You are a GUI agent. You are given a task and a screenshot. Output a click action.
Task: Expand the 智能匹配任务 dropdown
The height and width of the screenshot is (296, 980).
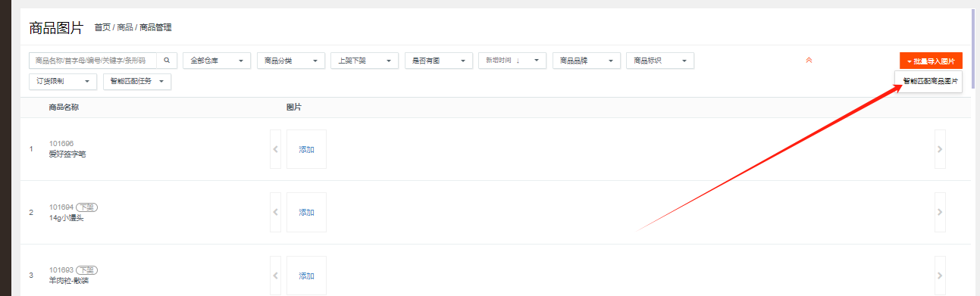137,81
